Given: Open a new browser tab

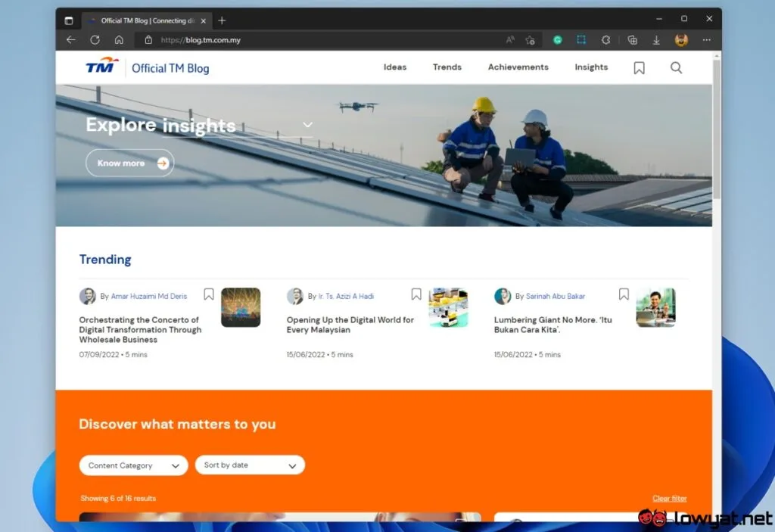Looking at the screenshot, I should point(222,20).
